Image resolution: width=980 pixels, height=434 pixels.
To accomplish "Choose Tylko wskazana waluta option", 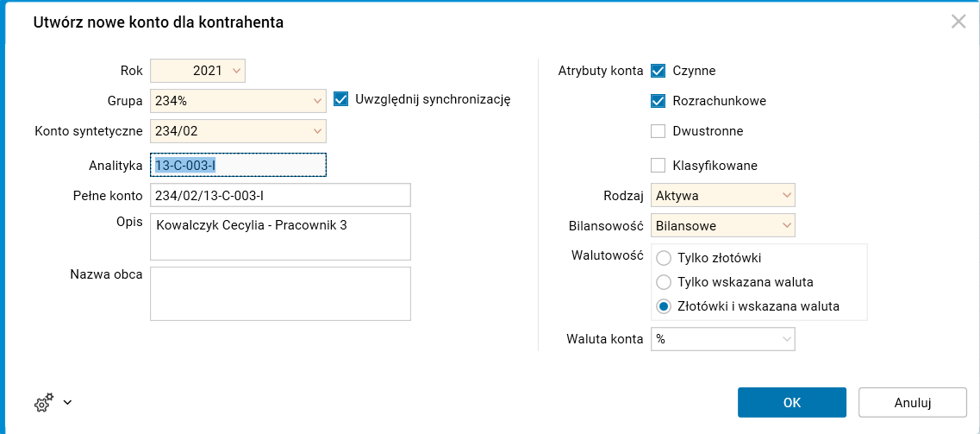I will tap(664, 282).
